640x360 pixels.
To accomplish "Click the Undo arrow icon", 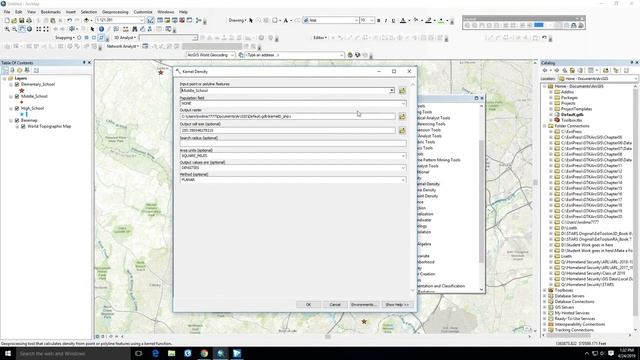I will tap(70, 20).
